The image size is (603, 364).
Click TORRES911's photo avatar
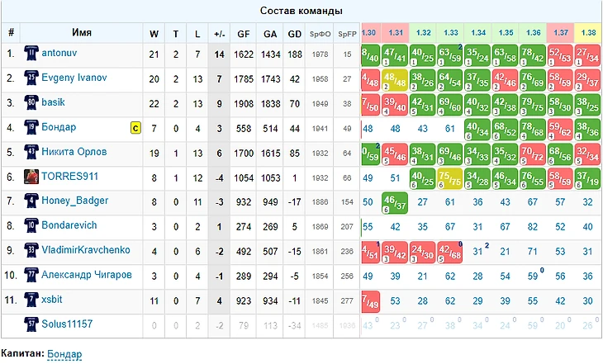[31, 177]
